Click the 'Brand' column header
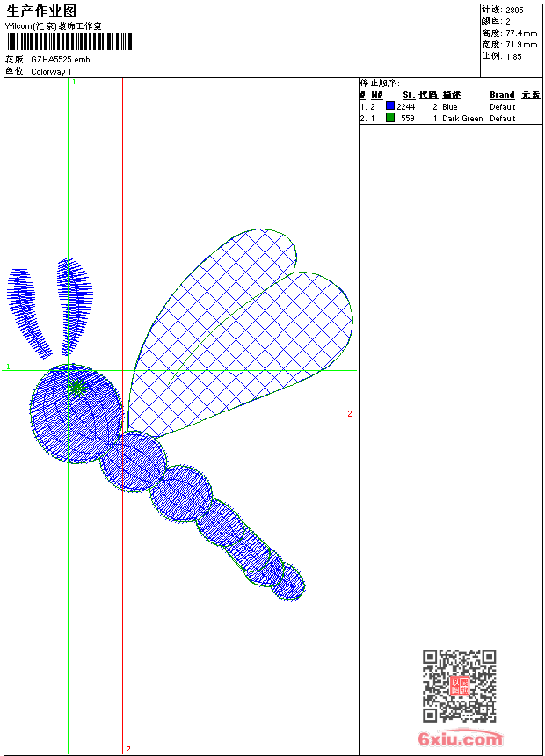The width and height of the screenshot is (545, 756). [x=502, y=95]
